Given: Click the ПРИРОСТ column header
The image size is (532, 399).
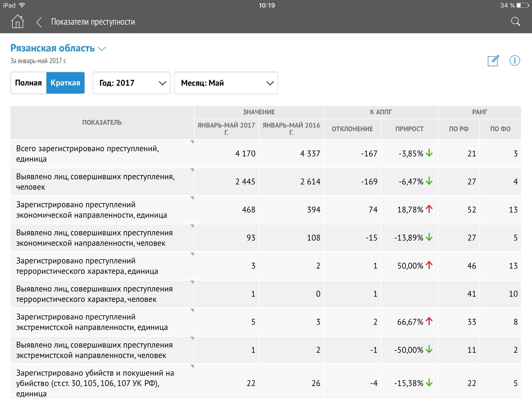Looking at the screenshot, I should [x=409, y=129].
